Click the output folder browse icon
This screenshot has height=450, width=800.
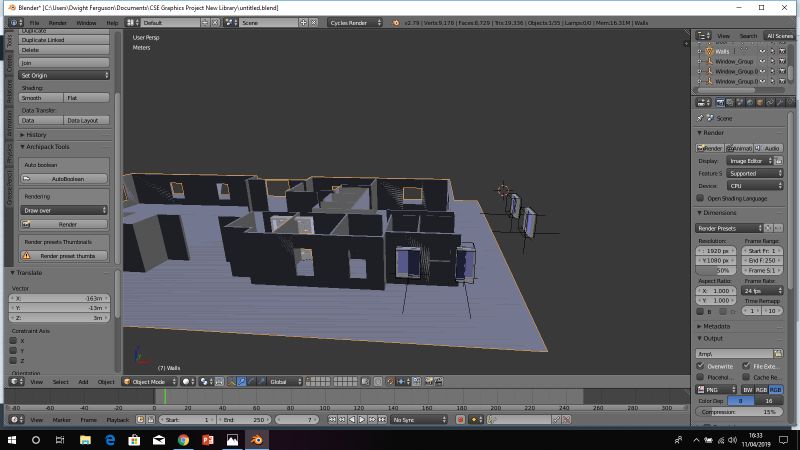coord(778,353)
